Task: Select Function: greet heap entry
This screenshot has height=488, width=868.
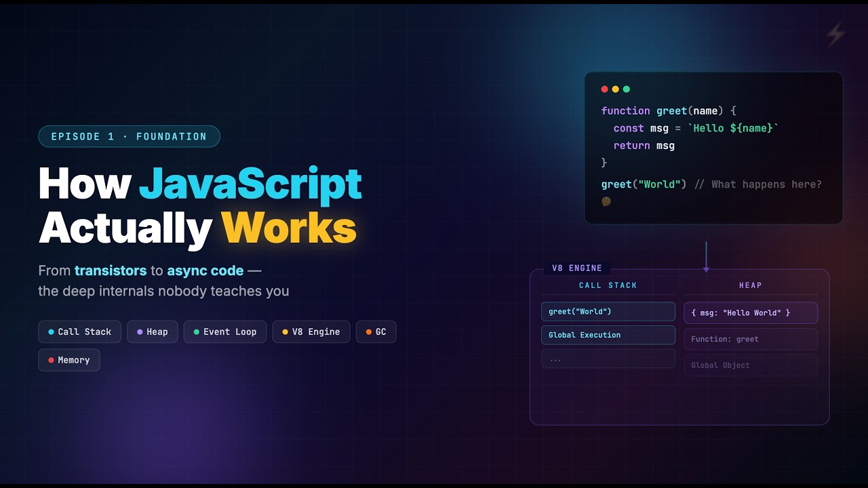Action: click(751, 339)
